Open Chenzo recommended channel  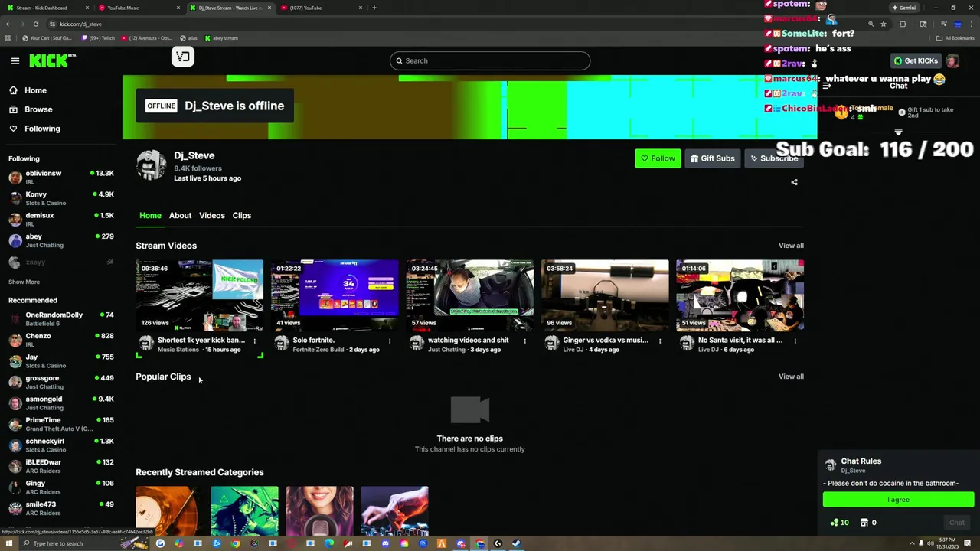tap(61, 340)
